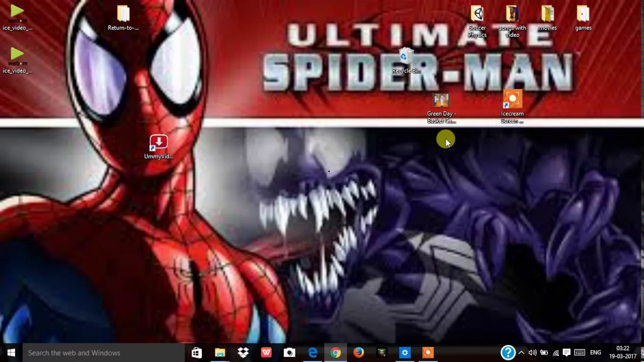The width and height of the screenshot is (644, 362).
Task: Open the second ice_video file below
Action: point(18,60)
